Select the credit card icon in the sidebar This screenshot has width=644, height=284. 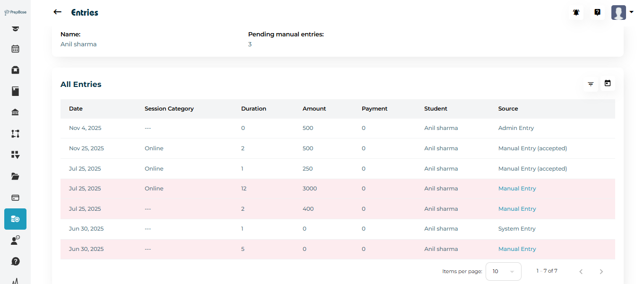tap(16, 198)
